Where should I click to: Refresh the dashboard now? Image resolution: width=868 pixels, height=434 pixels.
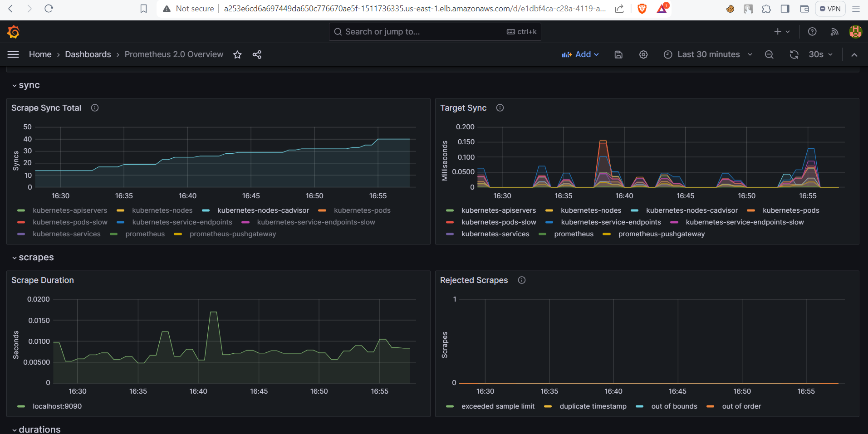point(794,54)
